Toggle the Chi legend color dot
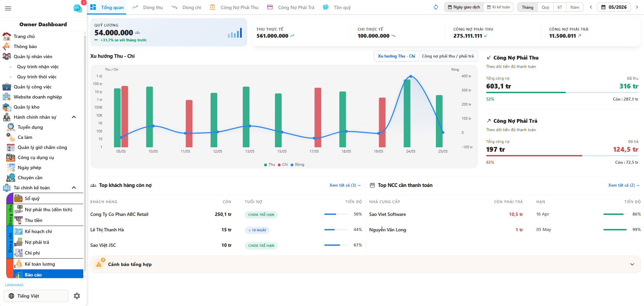 click(x=279, y=165)
